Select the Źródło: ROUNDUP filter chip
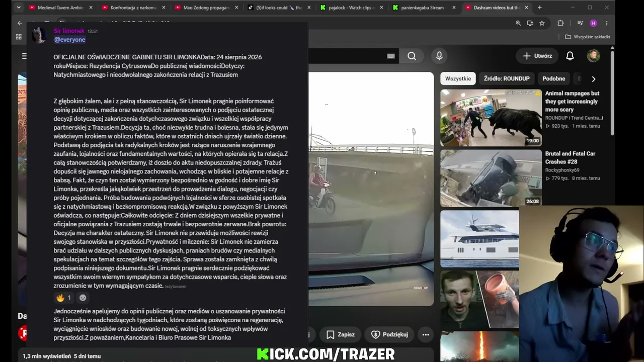This screenshot has width=644, height=362. click(507, 78)
